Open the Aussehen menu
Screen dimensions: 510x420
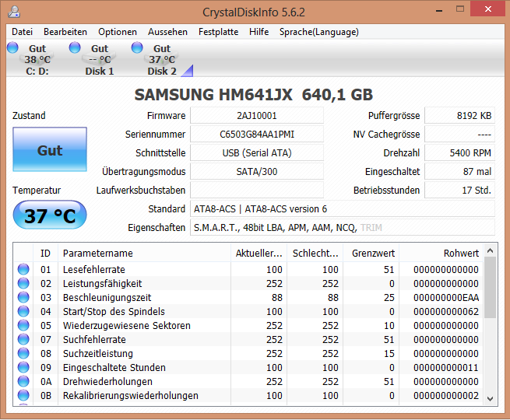pos(167,32)
